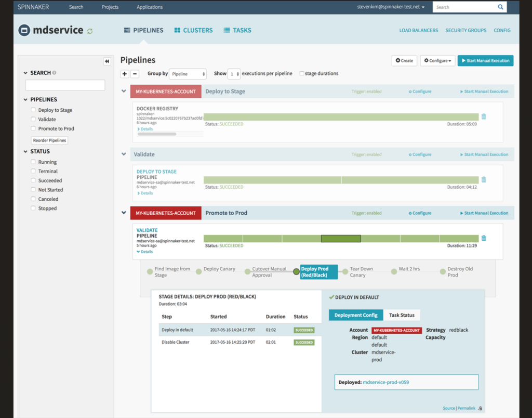Enable the Canceled status filter

click(x=33, y=199)
